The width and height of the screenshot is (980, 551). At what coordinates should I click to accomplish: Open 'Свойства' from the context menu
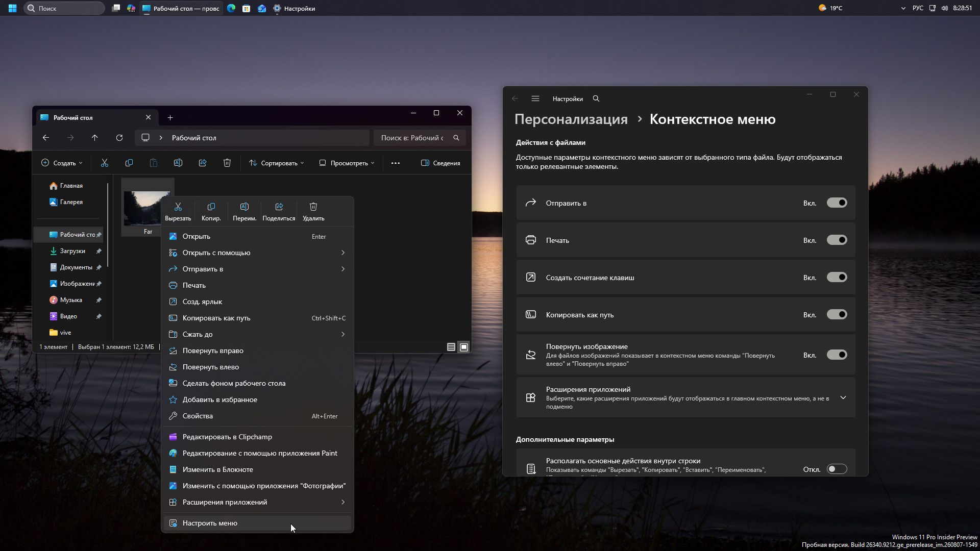tap(257, 416)
